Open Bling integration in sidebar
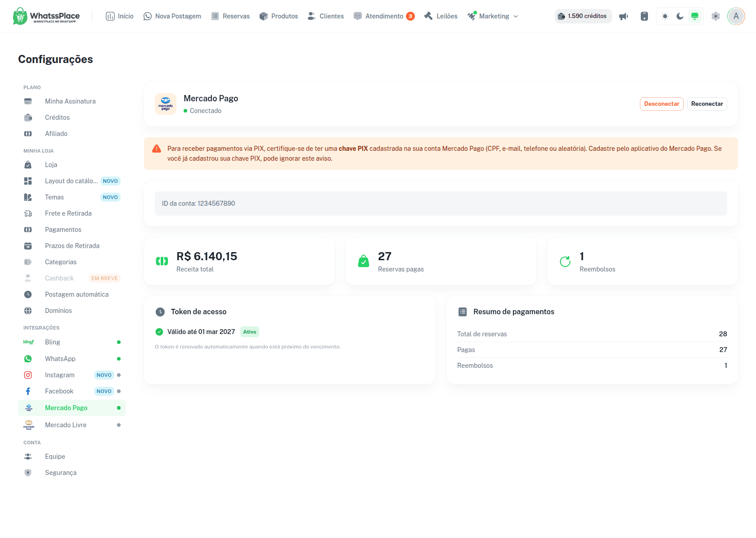Screen dimensions: 756x538 tap(72, 342)
